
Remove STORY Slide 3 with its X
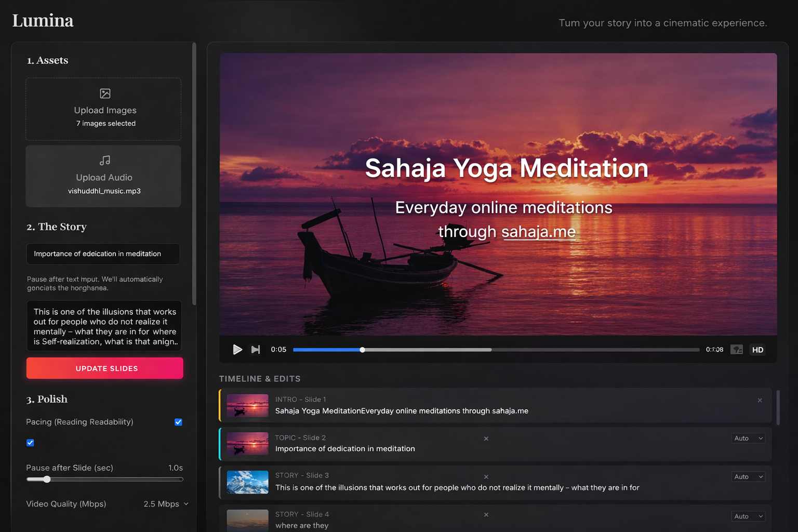click(486, 477)
